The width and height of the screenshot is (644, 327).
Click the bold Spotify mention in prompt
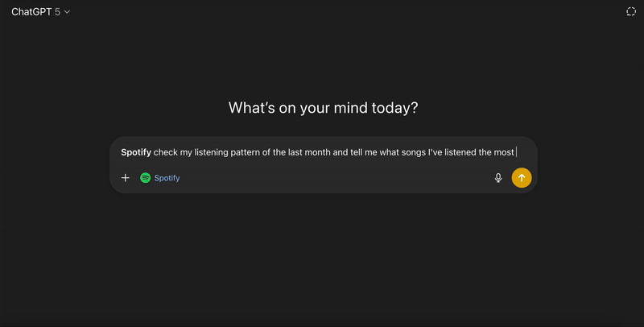tap(135, 151)
